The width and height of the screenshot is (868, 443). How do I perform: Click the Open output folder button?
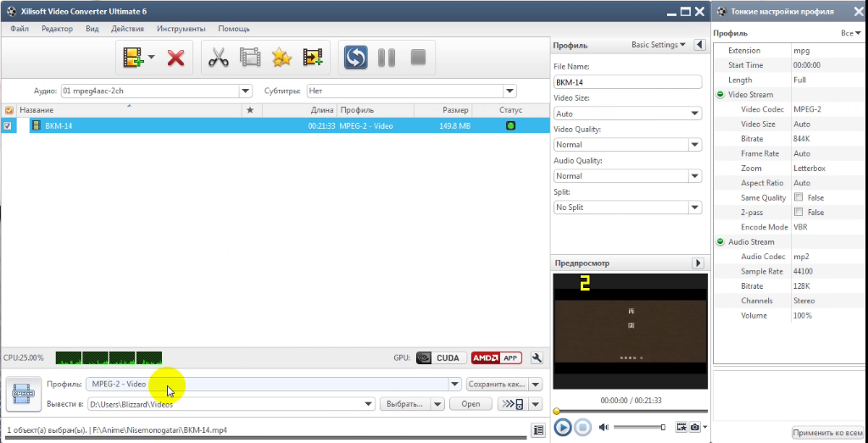coord(470,404)
